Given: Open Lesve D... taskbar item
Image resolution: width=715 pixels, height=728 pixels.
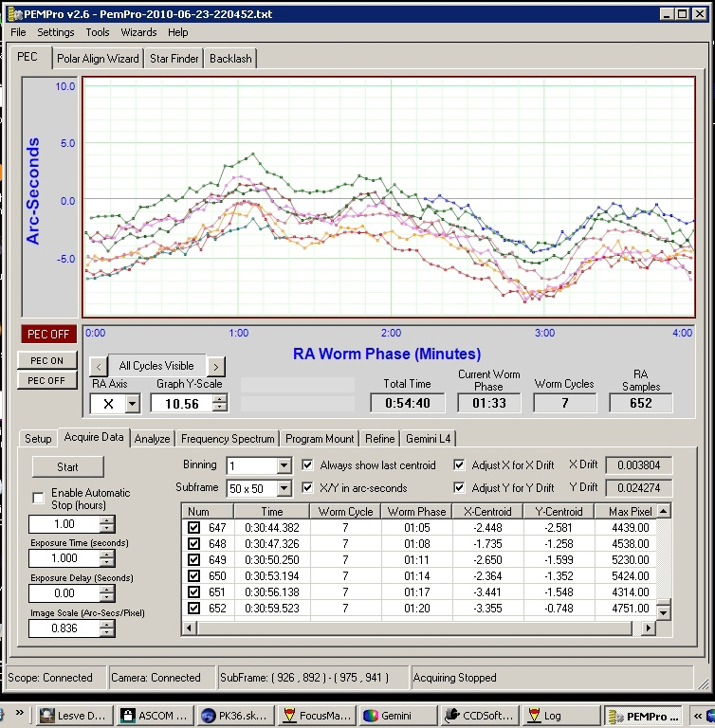Looking at the screenshot, I should (75, 716).
